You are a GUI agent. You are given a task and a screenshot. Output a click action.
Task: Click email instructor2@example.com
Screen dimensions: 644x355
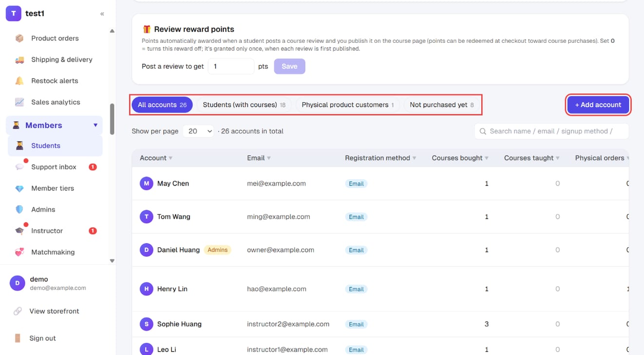click(288, 324)
